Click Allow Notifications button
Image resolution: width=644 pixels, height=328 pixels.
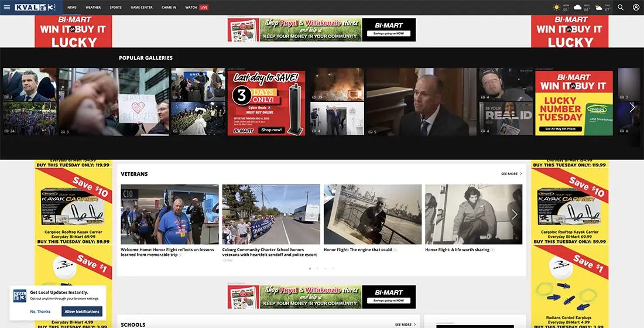point(82,312)
